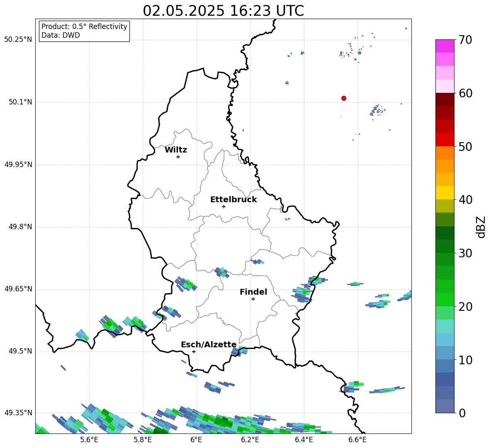Image resolution: width=491 pixels, height=448 pixels.
Task: Click the Esch/Alzette label
Action: pyautogui.click(x=209, y=344)
